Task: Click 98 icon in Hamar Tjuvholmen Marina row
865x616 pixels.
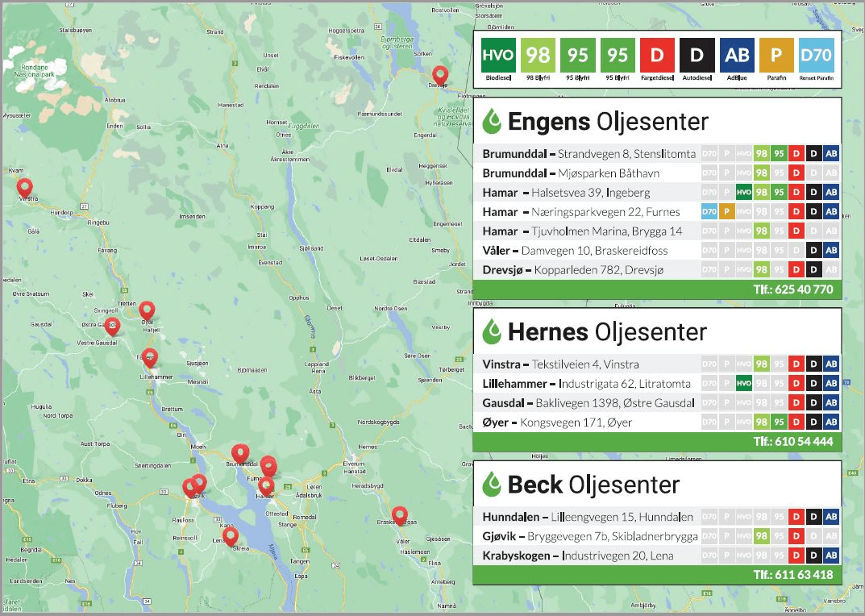Action: tap(761, 231)
